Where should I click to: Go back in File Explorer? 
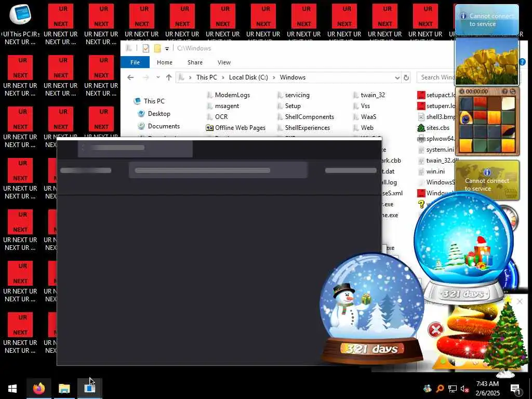point(130,77)
